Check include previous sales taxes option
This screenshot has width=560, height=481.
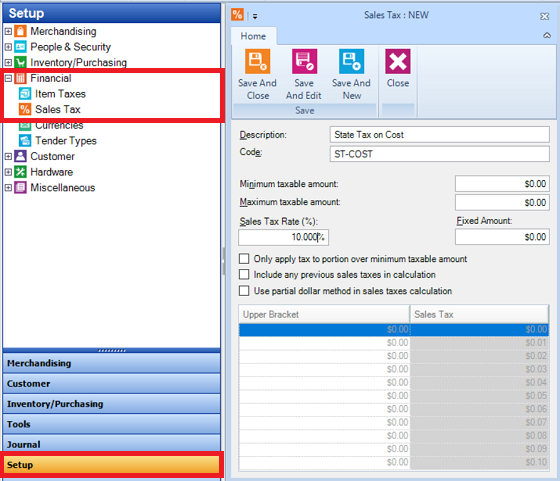[244, 274]
